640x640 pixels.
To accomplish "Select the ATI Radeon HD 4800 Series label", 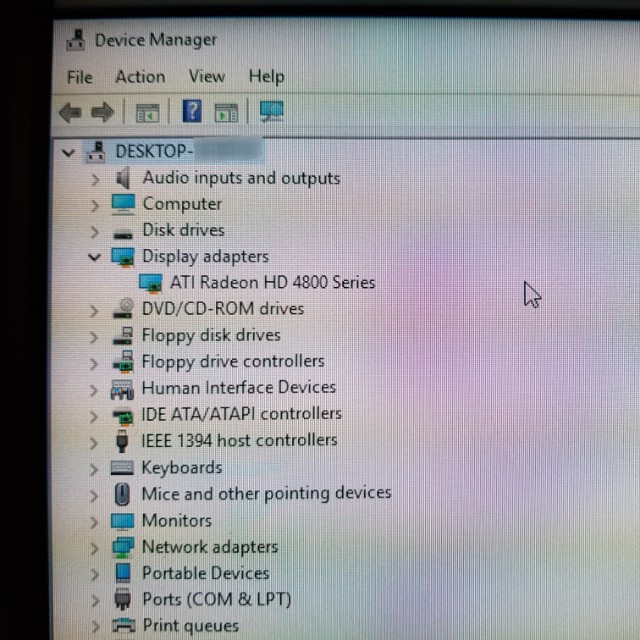I will [273, 282].
